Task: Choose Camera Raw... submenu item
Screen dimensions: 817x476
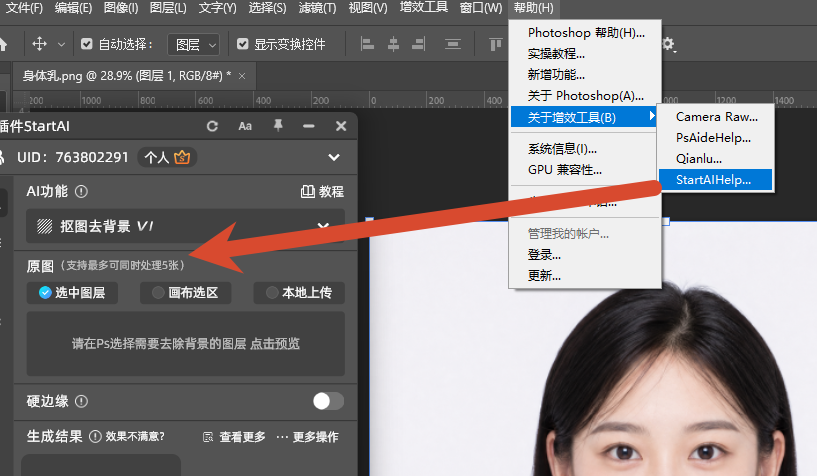Action: point(716,117)
